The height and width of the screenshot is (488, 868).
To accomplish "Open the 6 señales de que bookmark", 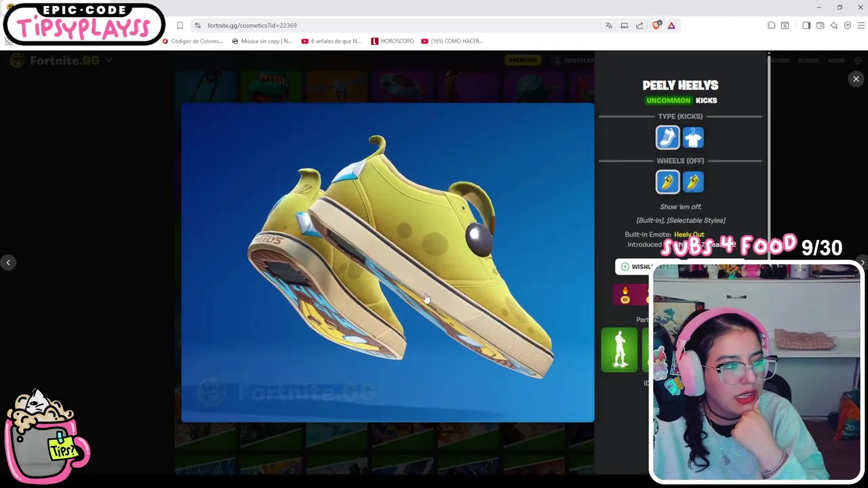I will point(331,41).
